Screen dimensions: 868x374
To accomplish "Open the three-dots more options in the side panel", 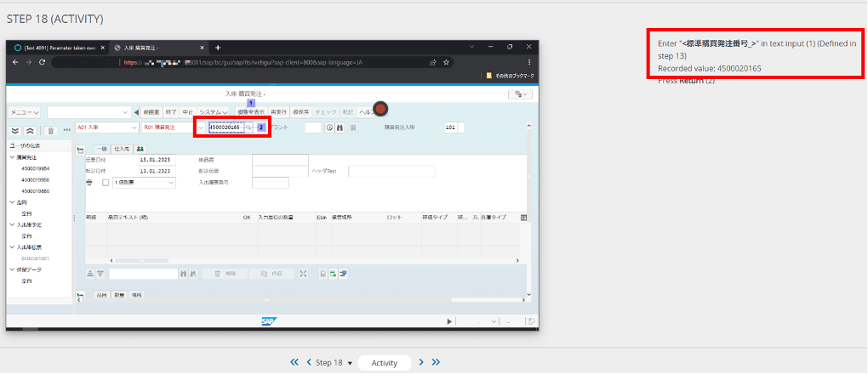I will [67, 131].
